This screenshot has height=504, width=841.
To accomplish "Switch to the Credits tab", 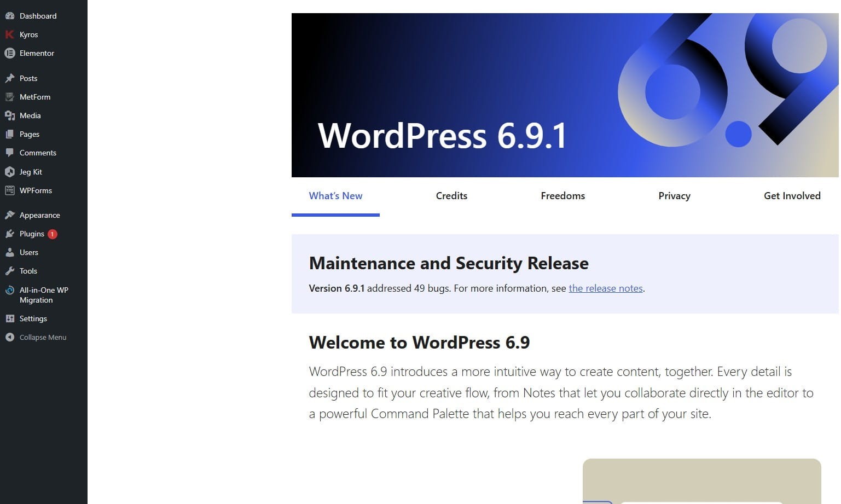I will click(x=451, y=196).
